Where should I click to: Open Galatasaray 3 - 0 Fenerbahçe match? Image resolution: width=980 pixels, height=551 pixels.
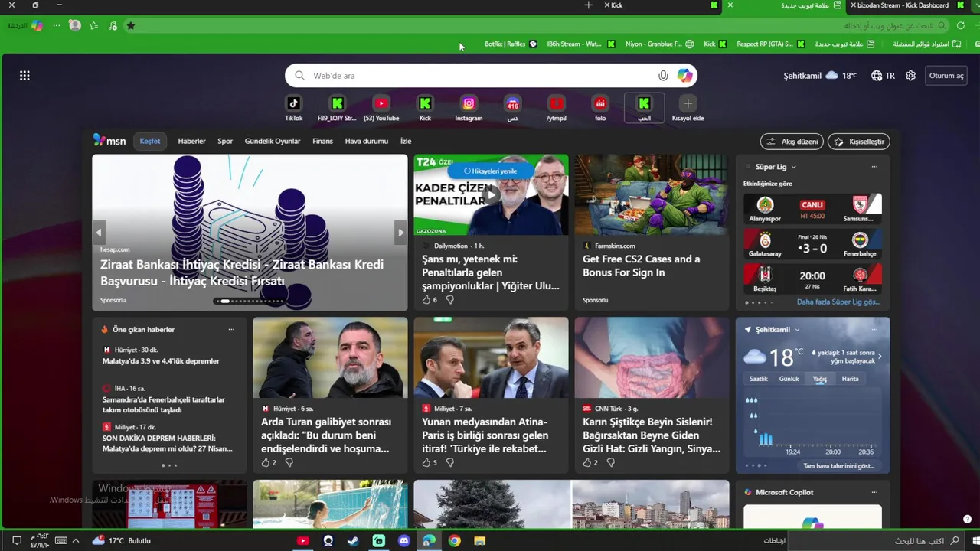(x=812, y=246)
